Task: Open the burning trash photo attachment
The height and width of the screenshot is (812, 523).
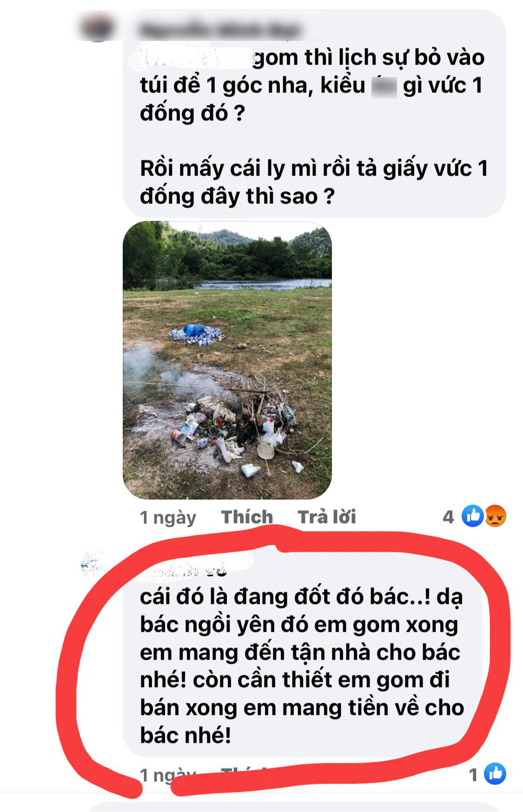Action: coord(227,360)
